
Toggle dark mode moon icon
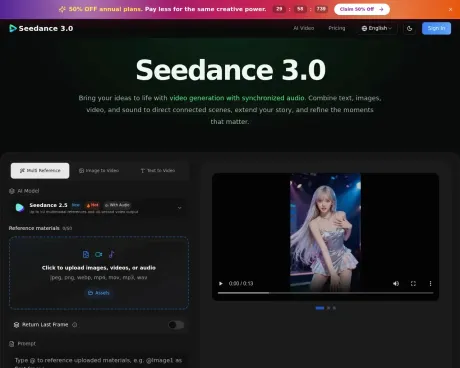pos(409,29)
